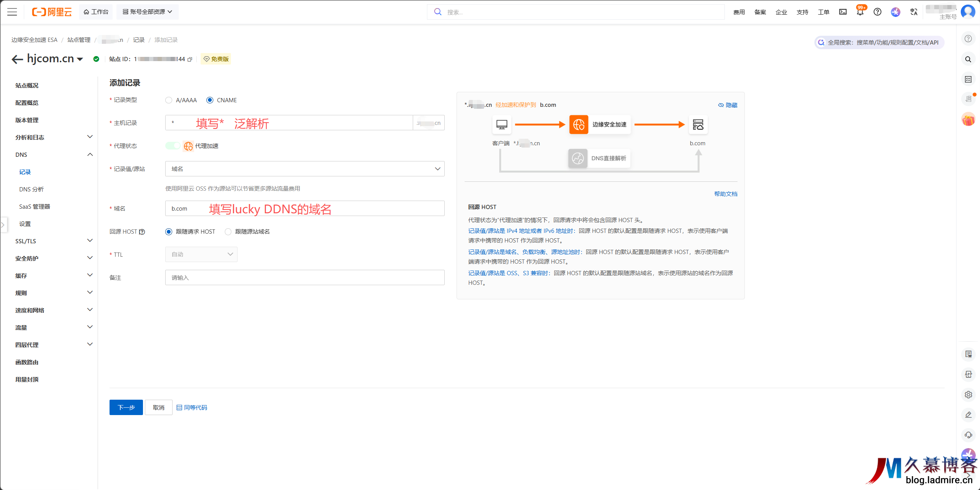Open 站点概况 in sidebar
980x490 pixels.
click(x=27, y=85)
